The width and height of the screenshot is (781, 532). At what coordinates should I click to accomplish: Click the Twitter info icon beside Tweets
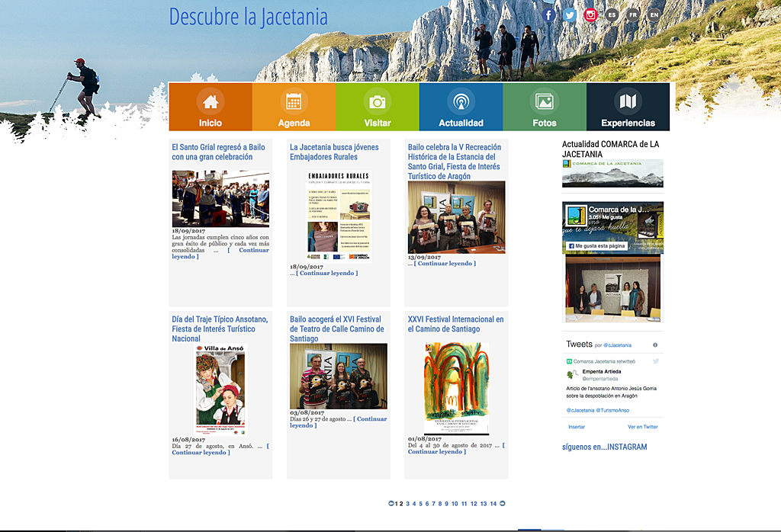click(x=655, y=345)
